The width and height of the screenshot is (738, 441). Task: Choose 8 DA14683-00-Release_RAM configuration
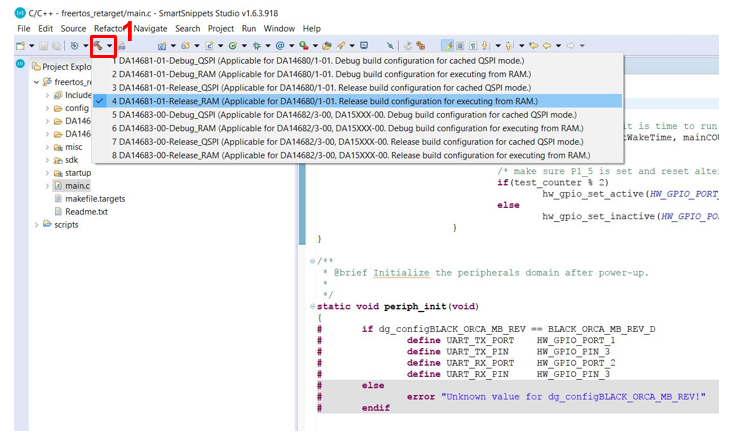point(357,155)
